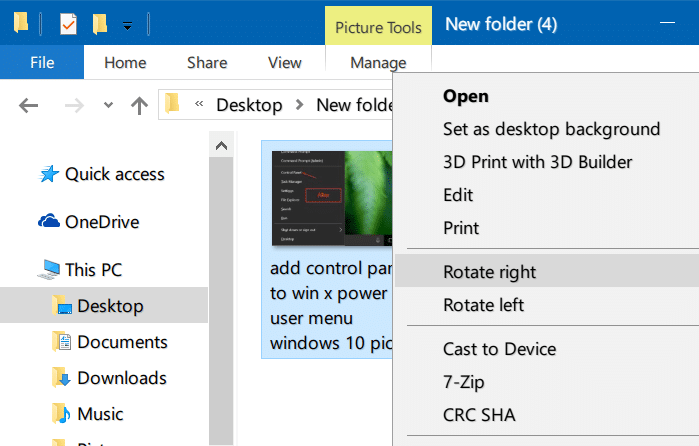Image resolution: width=699 pixels, height=446 pixels.
Task: Select OneDrive in the navigation pane
Action: [x=102, y=222]
